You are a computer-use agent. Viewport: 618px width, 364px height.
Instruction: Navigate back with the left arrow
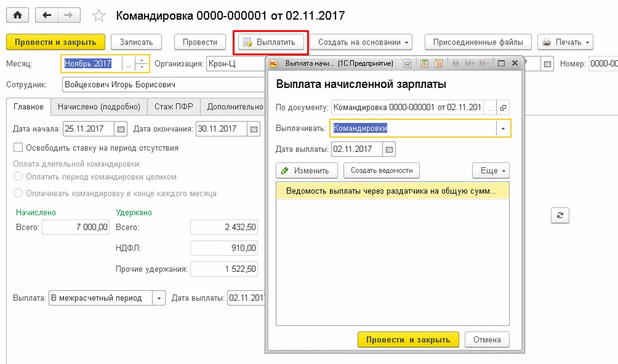coord(46,15)
